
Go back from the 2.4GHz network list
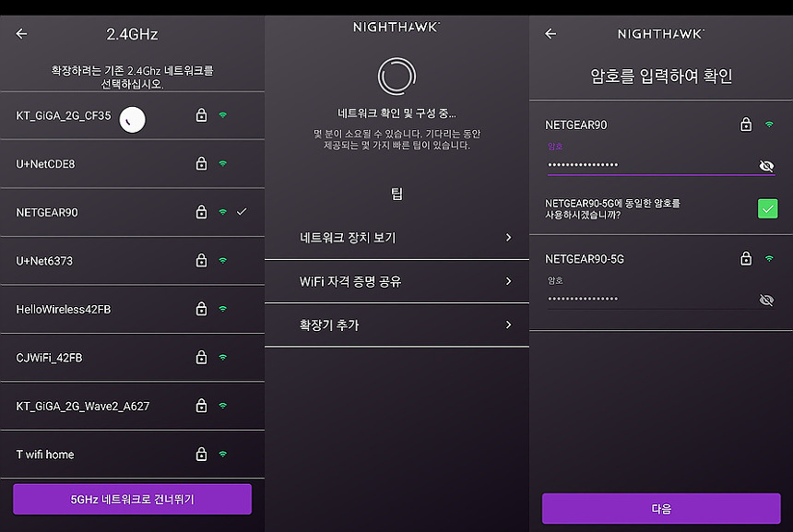tap(21, 34)
